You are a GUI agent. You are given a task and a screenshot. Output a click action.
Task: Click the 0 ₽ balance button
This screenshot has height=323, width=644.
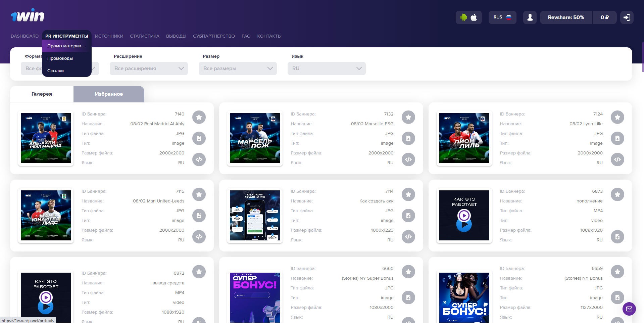point(604,17)
